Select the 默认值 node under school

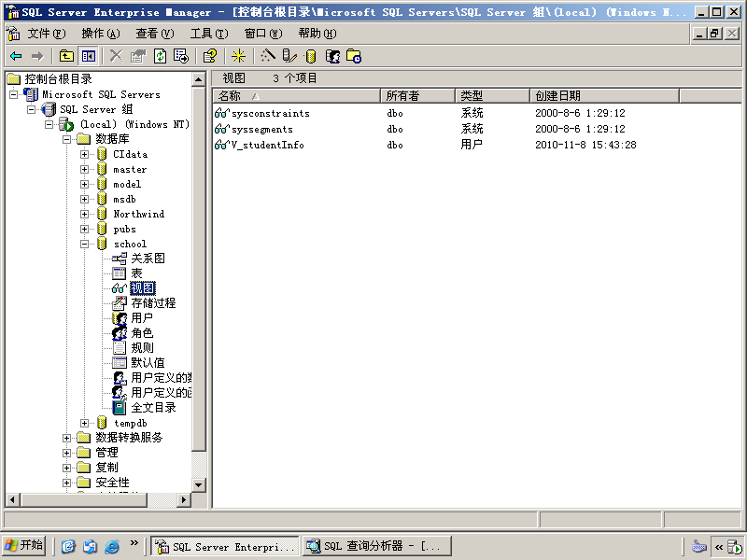148,363
